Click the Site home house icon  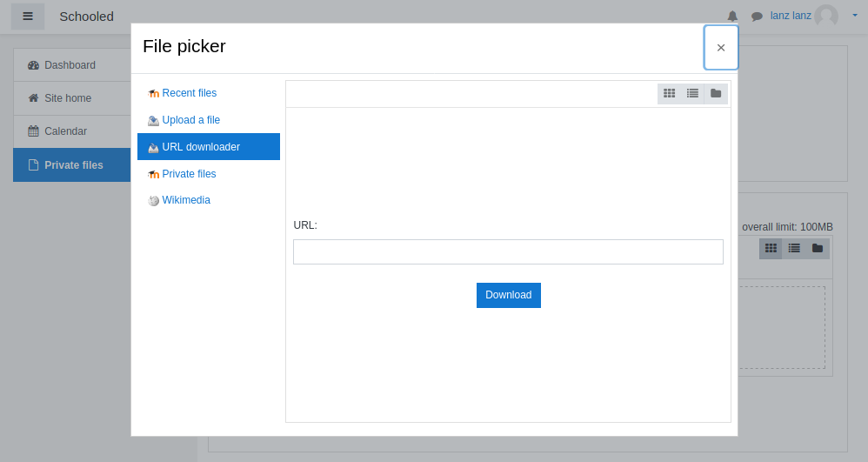[33, 98]
